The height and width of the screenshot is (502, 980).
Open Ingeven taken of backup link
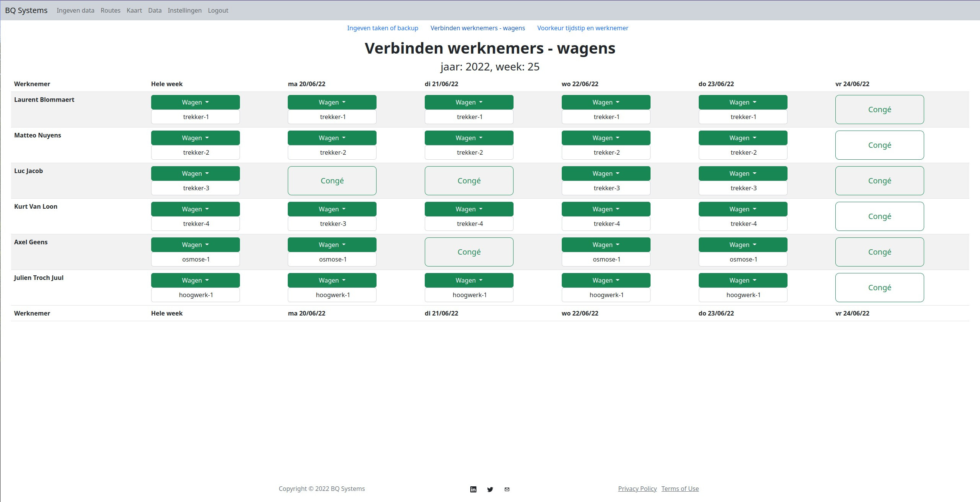point(383,28)
